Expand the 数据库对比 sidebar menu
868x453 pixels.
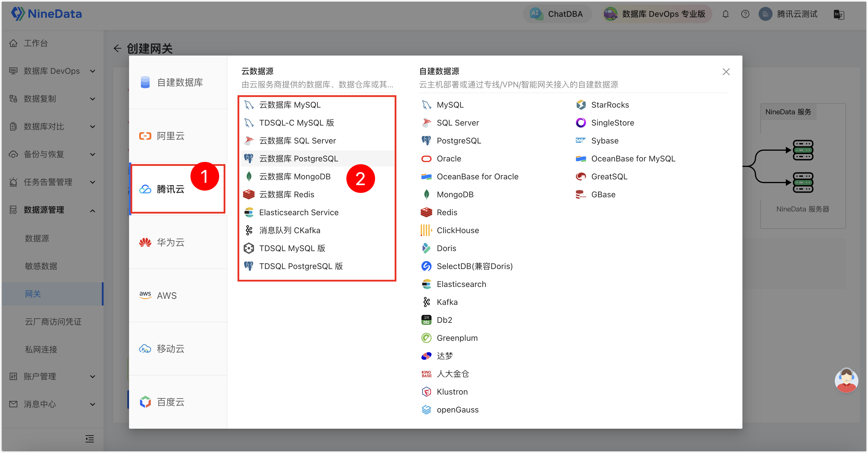(x=52, y=127)
